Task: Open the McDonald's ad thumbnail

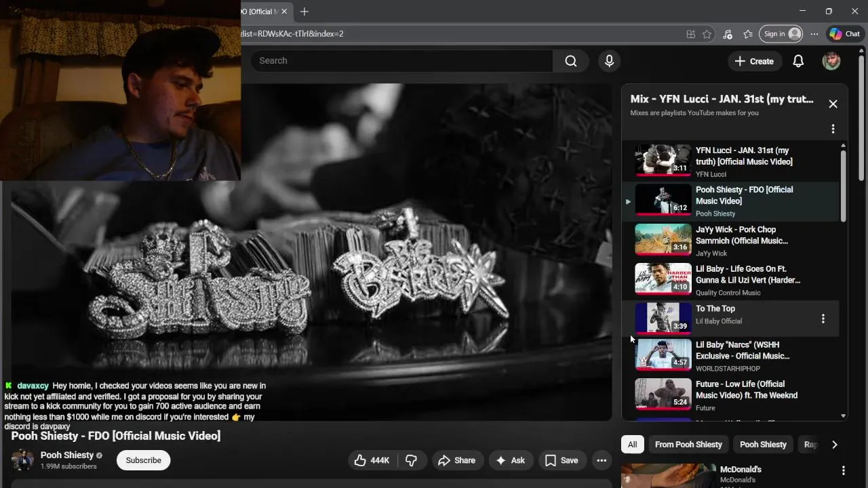Action: pyautogui.click(x=669, y=476)
